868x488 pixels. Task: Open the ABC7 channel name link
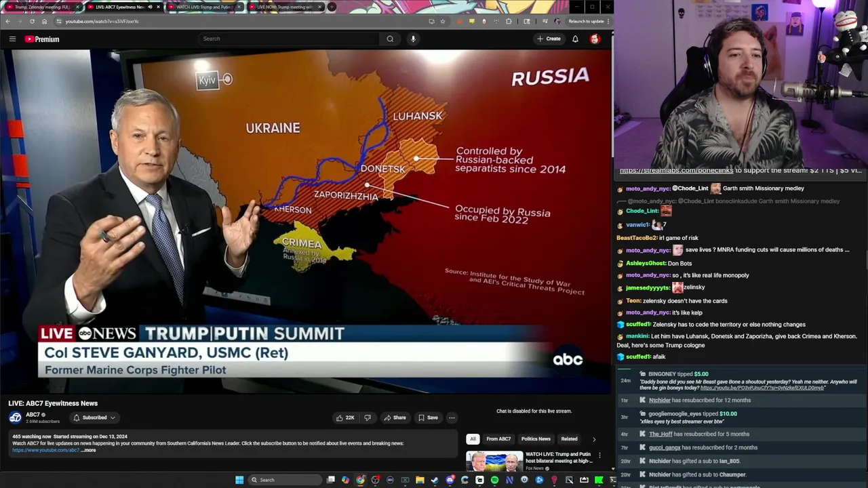click(33, 415)
